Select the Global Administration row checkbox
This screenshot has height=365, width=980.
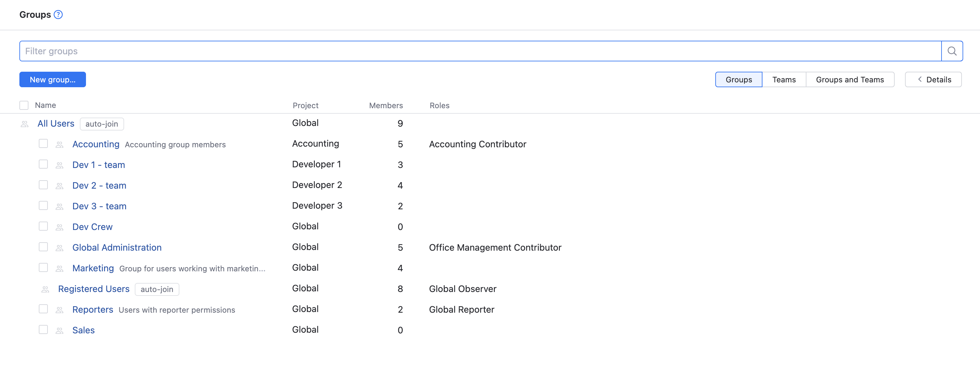(x=43, y=247)
